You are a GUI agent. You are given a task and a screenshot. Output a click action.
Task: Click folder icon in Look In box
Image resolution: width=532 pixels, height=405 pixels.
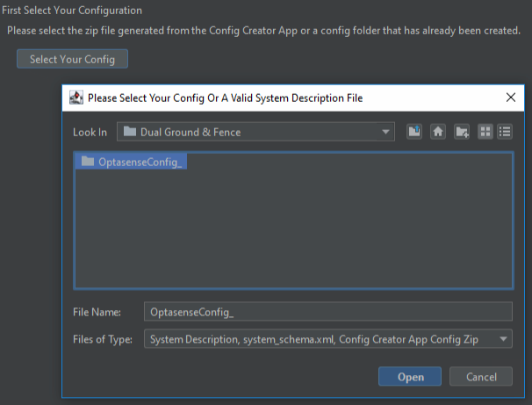130,132
